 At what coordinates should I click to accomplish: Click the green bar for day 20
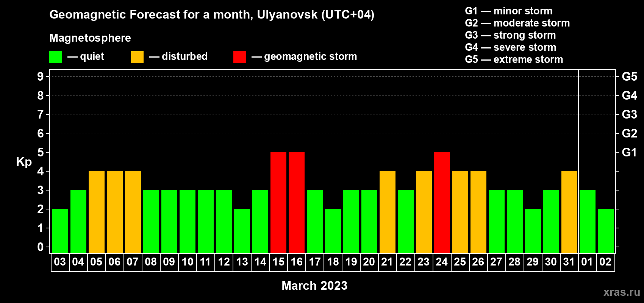pos(369,221)
